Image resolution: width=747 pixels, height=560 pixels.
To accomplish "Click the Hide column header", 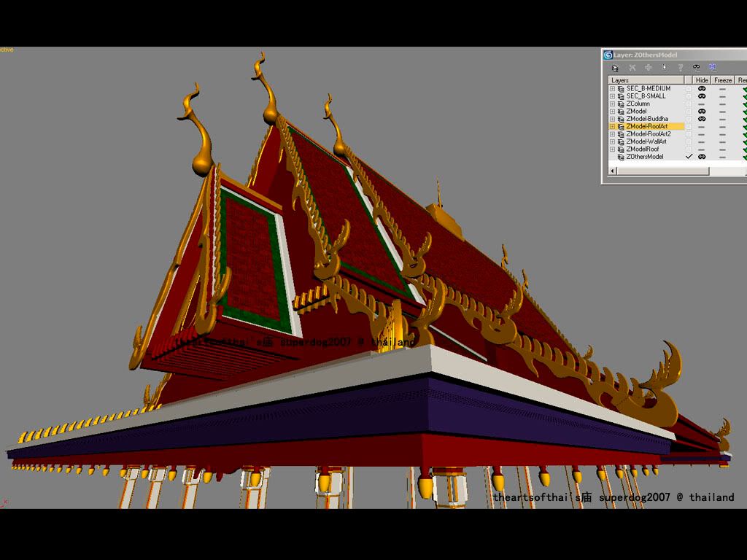I will coord(702,80).
